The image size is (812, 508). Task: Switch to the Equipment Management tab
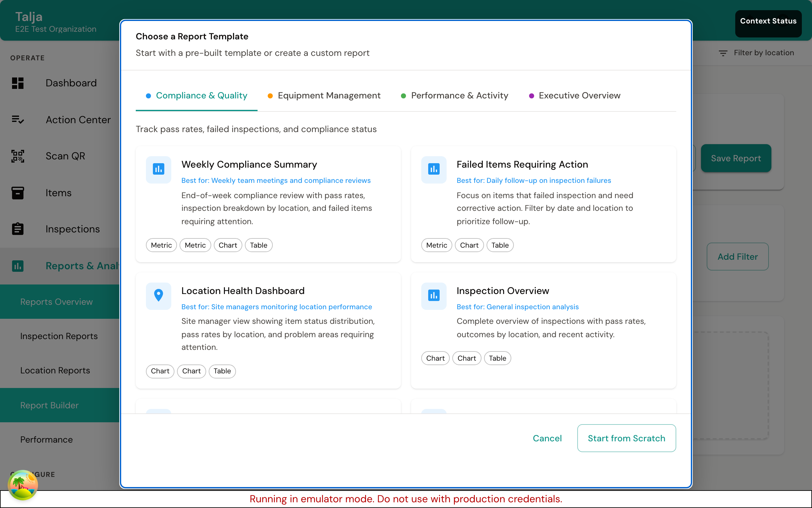click(x=324, y=96)
